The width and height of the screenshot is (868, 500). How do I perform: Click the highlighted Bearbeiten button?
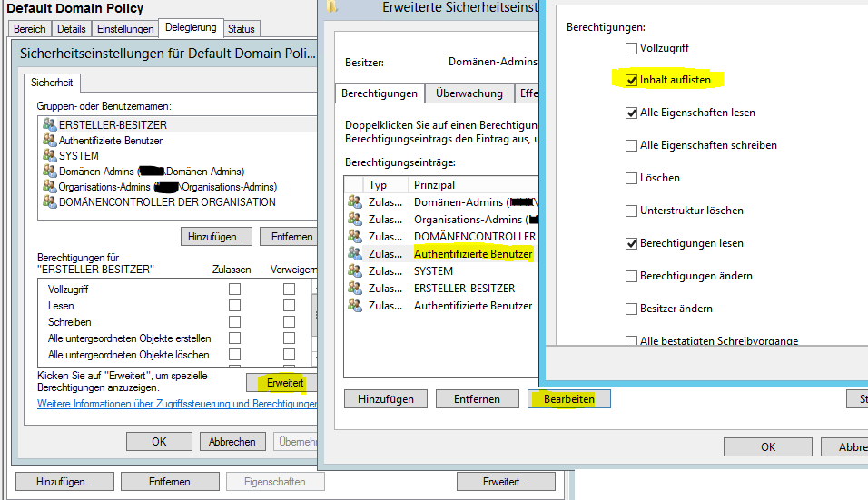[x=569, y=398]
